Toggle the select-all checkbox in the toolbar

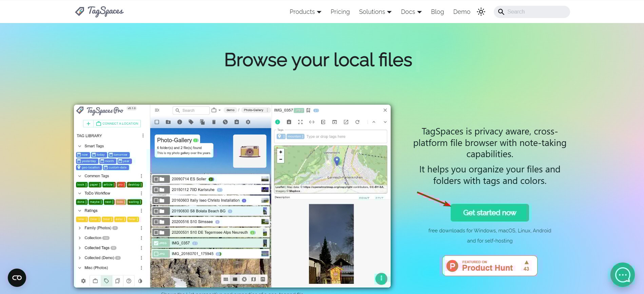point(157,122)
